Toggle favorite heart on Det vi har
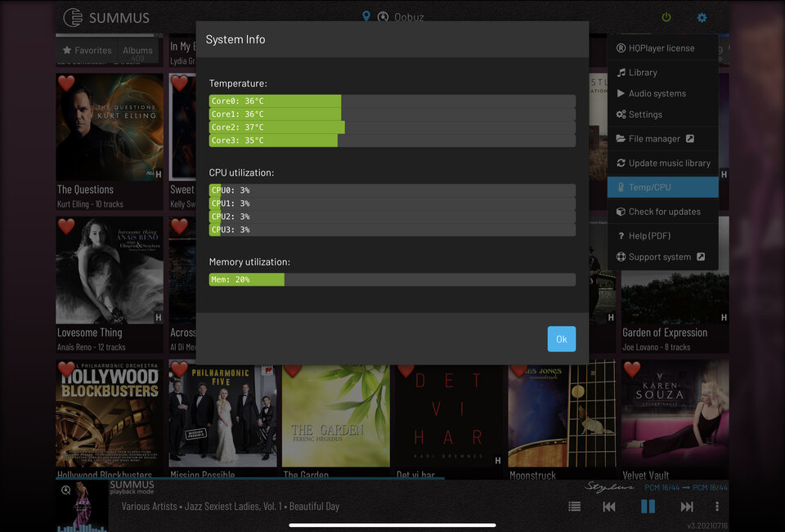785x532 pixels. (406, 371)
